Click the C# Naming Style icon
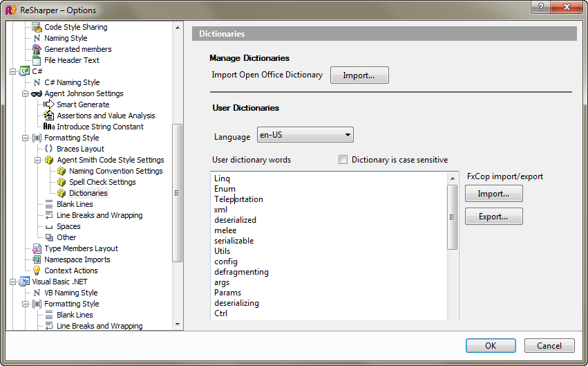This screenshot has height=366, width=588. [37, 82]
